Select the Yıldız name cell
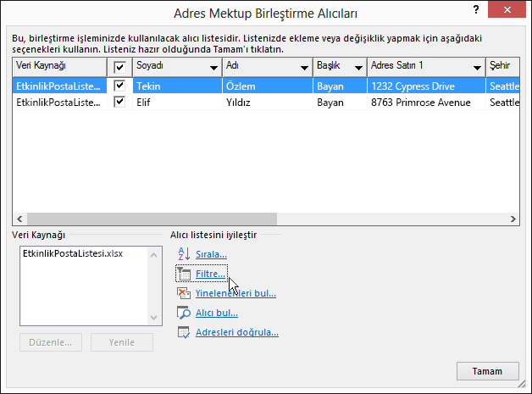 (268, 103)
